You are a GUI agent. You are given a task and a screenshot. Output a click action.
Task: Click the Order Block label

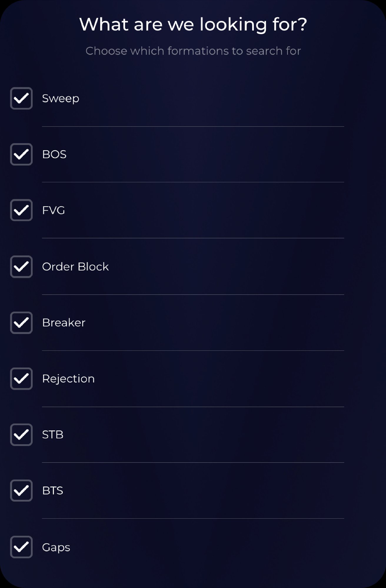coord(75,267)
